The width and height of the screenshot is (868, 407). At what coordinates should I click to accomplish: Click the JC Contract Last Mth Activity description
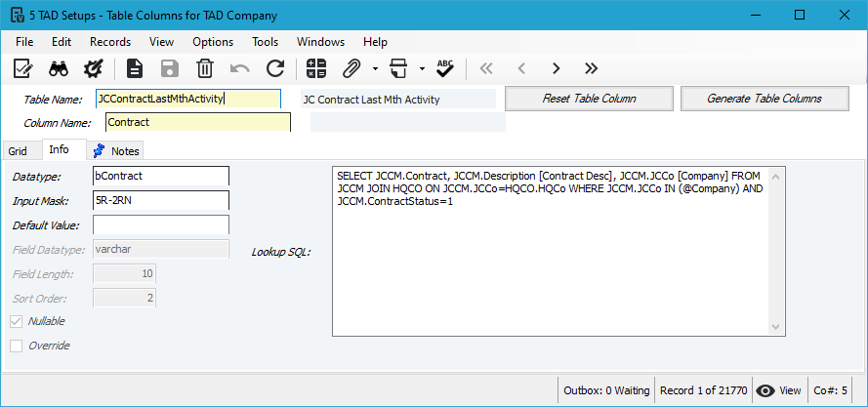398,100
